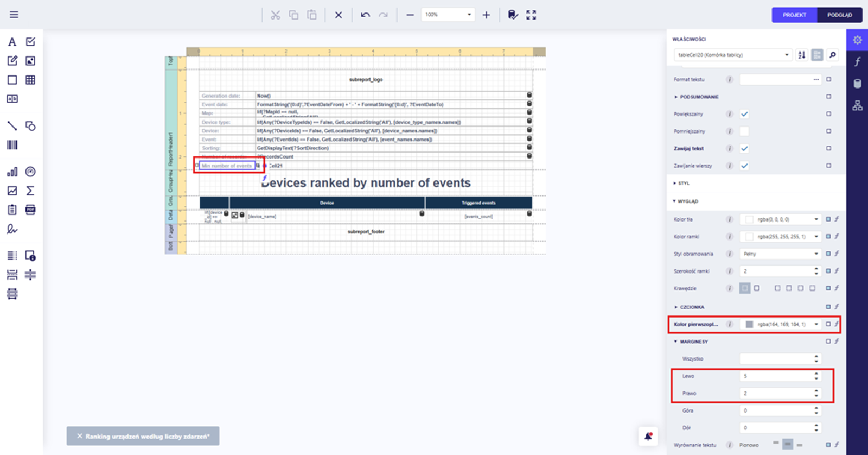Viewport: 868px width, 455px height.
Task: Open the Styl obramowania dropdown
Action: point(780,254)
